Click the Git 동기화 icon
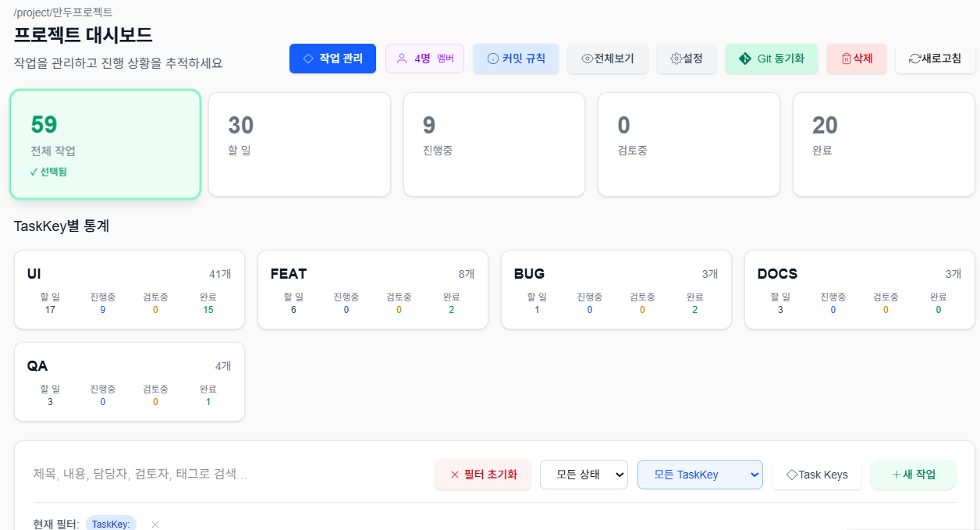 click(x=745, y=59)
